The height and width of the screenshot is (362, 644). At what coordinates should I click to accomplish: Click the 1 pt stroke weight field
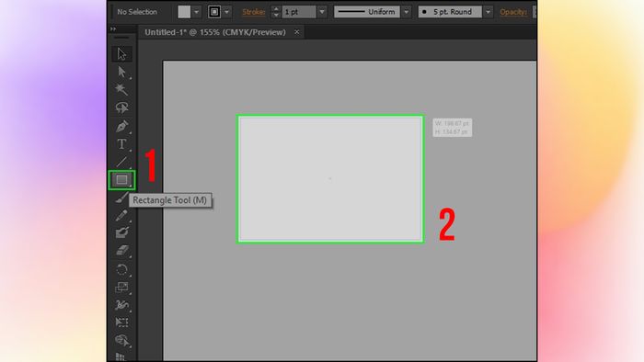[x=299, y=12]
